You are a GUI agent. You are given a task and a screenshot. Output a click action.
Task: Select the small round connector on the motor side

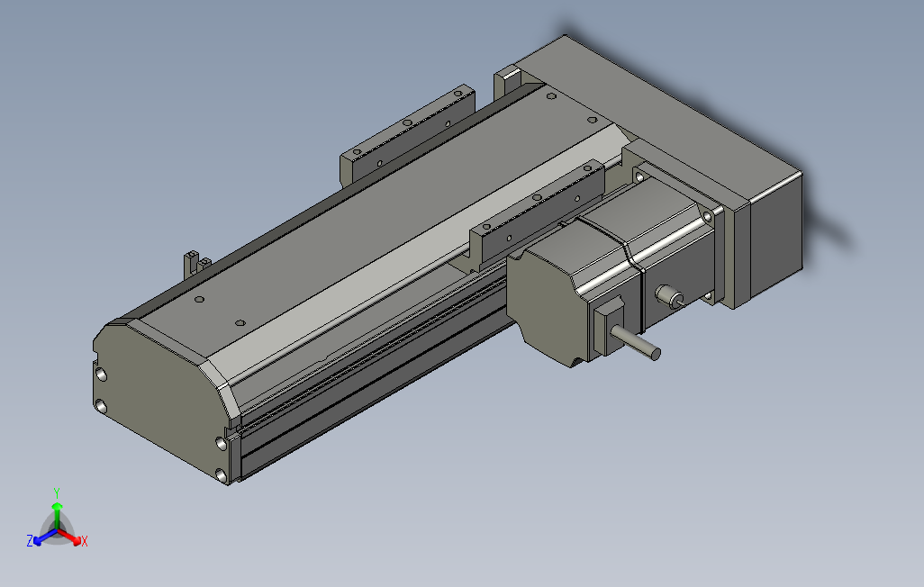[x=669, y=296]
